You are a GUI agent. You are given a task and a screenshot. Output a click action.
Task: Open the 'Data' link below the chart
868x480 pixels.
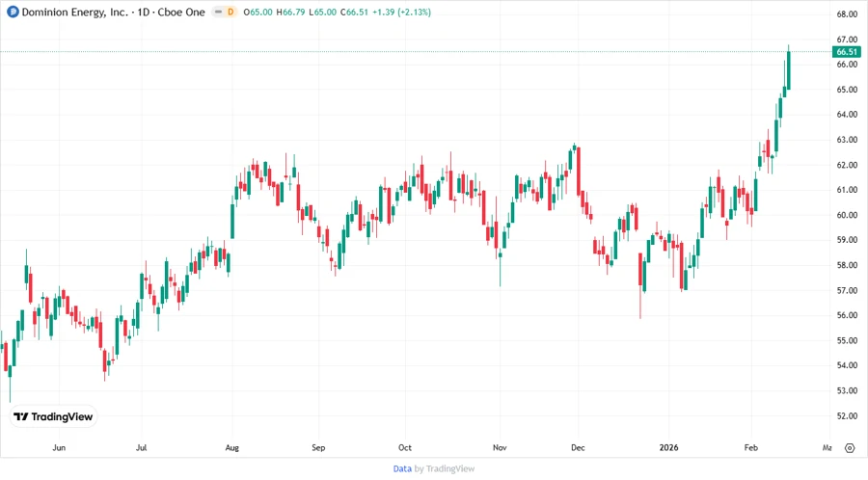[x=402, y=469]
